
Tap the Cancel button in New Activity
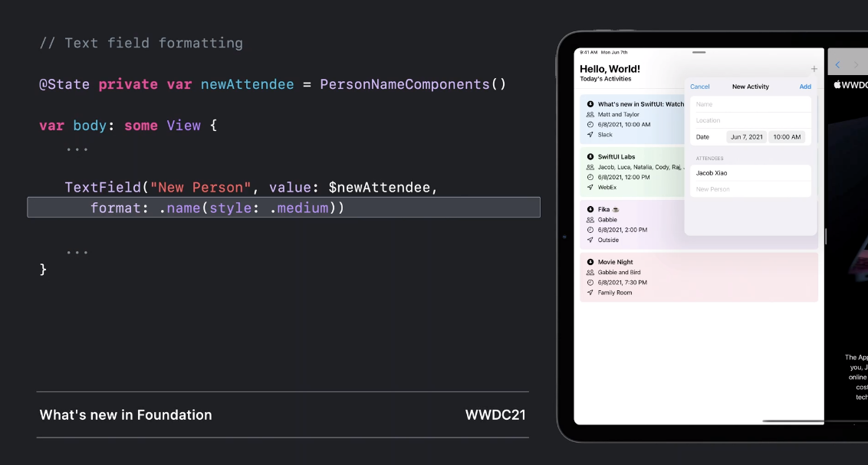tap(700, 87)
